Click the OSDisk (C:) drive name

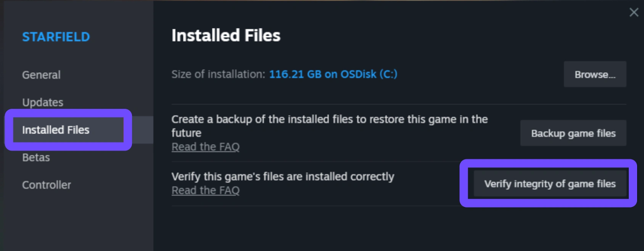click(x=369, y=74)
